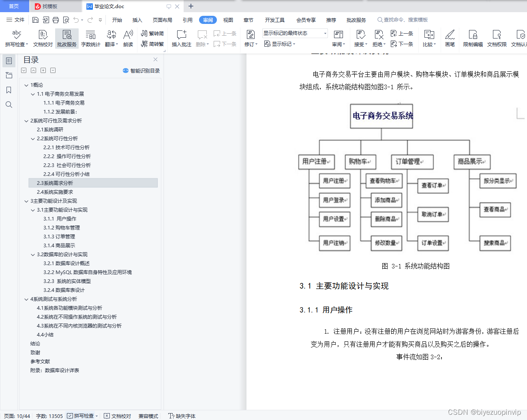Go to the next change (下一条) next to Reject
Image resolution: width=527 pixels, height=420 pixels.
click(402, 44)
